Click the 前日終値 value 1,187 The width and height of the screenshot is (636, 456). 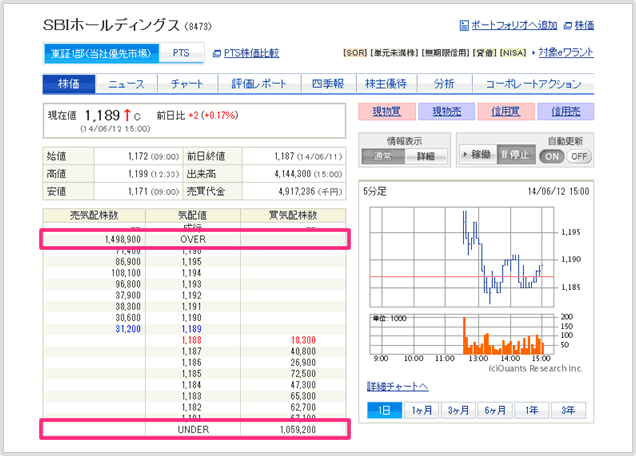coord(284,156)
